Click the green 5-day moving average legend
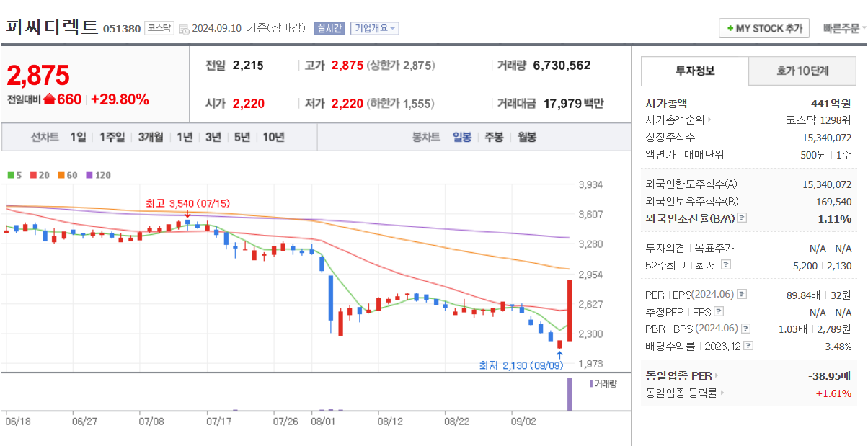Viewport: 868px width, 446px height. [14, 174]
